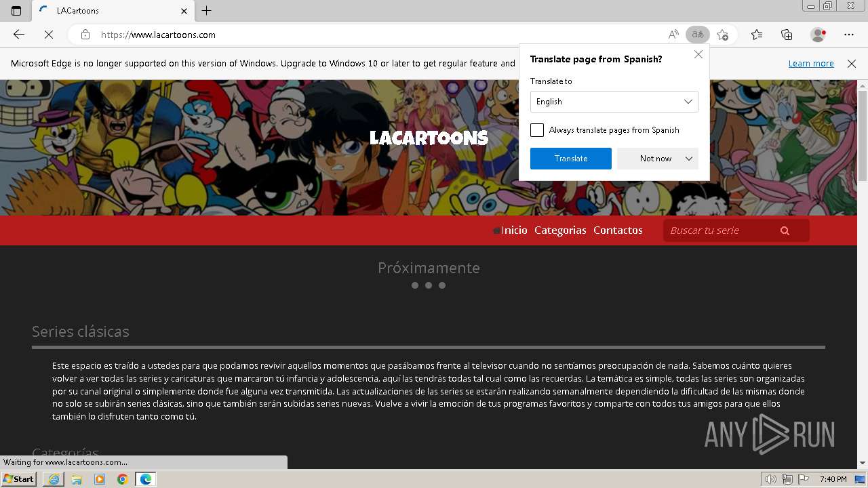Click the address bar URL
The width and height of the screenshot is (868, 488).
pos(158,35)
